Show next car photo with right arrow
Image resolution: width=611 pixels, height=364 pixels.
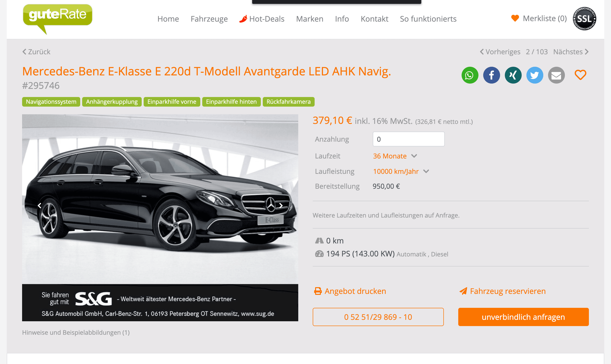281,206
